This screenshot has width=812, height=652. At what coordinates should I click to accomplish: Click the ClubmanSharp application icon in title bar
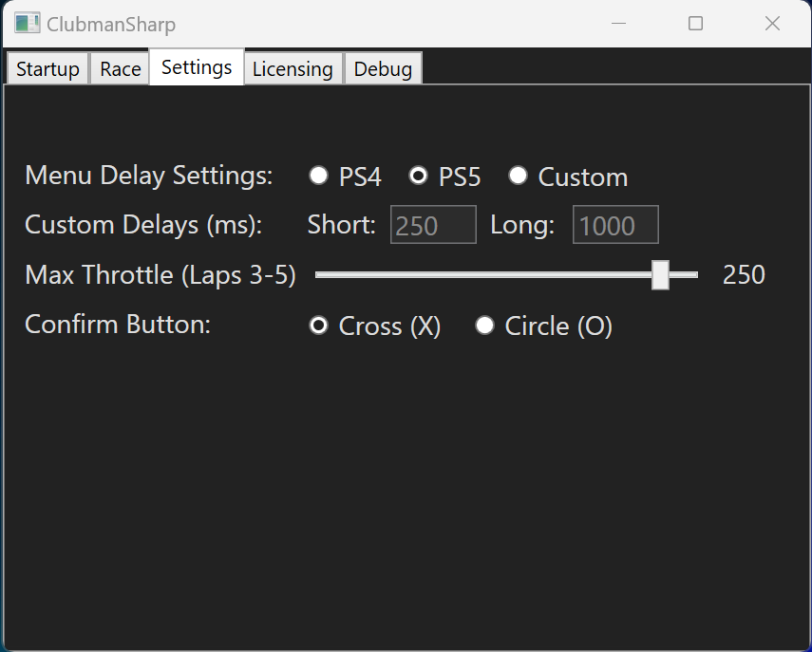(27, 22)
